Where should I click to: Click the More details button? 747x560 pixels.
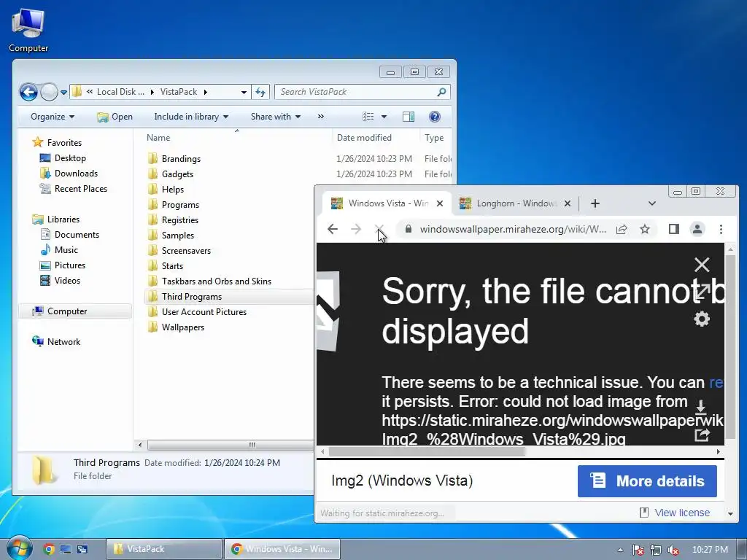647,481
